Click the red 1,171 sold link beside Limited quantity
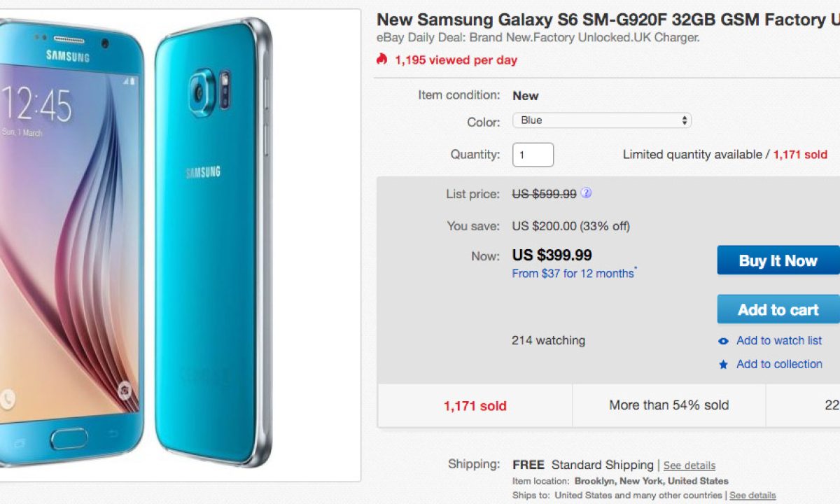Screen dimensions: 840x504 coord(800,155)
